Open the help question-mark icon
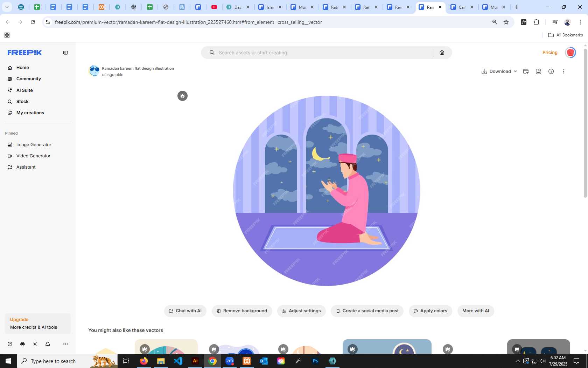Viewport: 588px width, 368px height. point(10,344)
